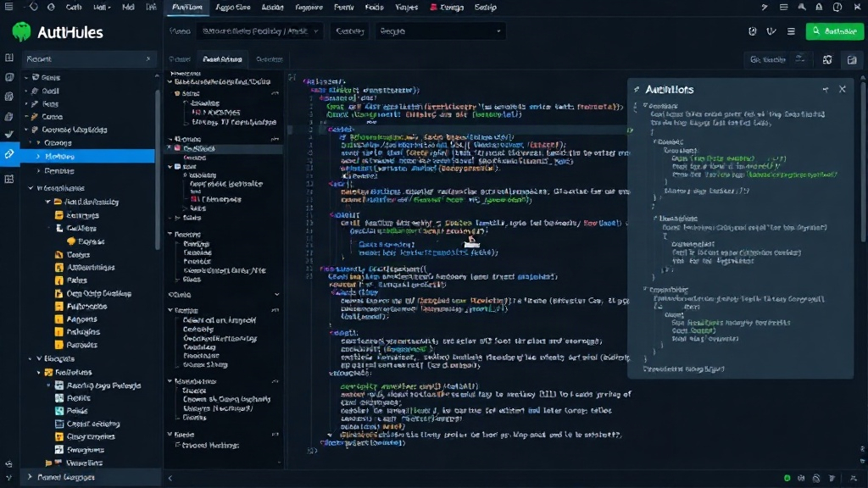
Task: Click the arrow icon at far left of the top-right icon group
Action: click(765, 7)
